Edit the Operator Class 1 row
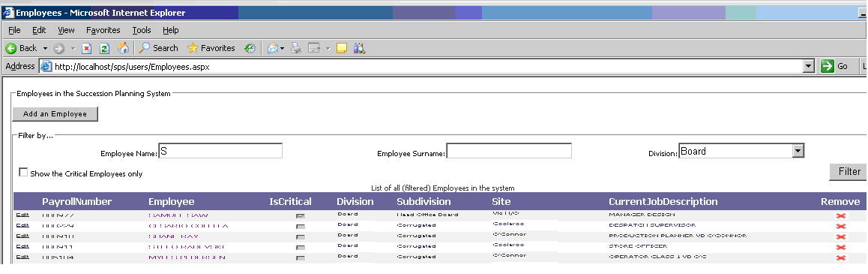 pyautogui.click(x=22, y=257)
